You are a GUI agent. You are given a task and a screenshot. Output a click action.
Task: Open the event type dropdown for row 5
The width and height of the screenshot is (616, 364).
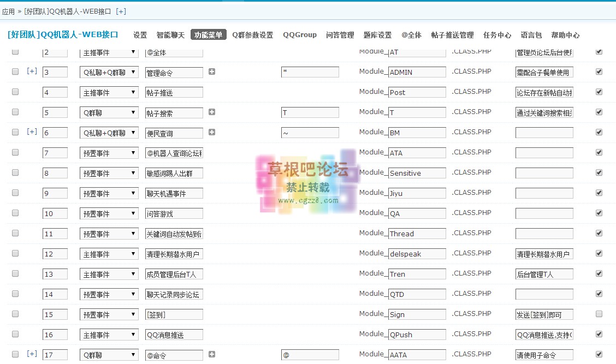coord(109,112)
